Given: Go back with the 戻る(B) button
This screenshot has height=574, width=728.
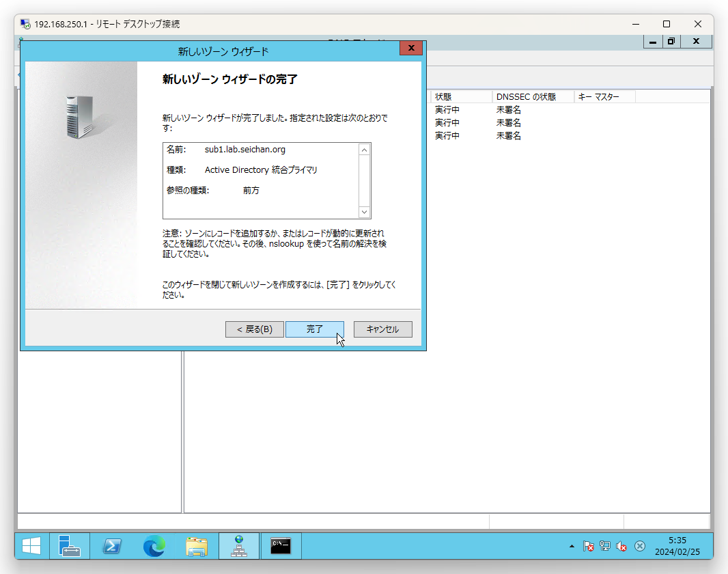Looking at the screenshot, I should point(254,329).
